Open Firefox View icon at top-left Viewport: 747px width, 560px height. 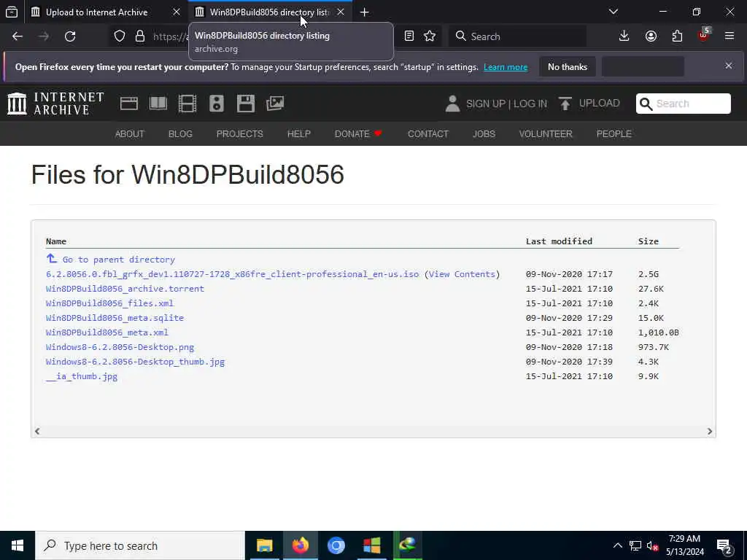click(12, 12)
